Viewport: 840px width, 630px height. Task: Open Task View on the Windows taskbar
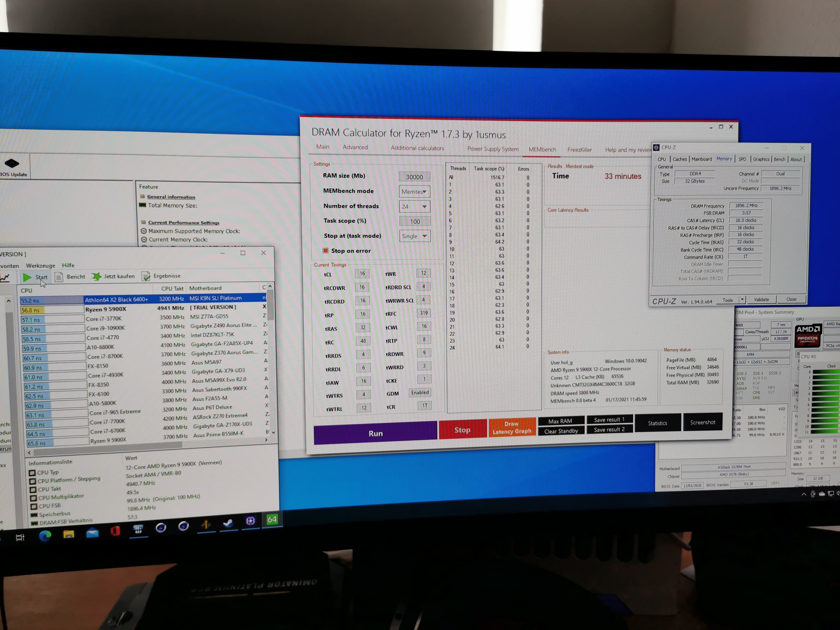(20, 537)
